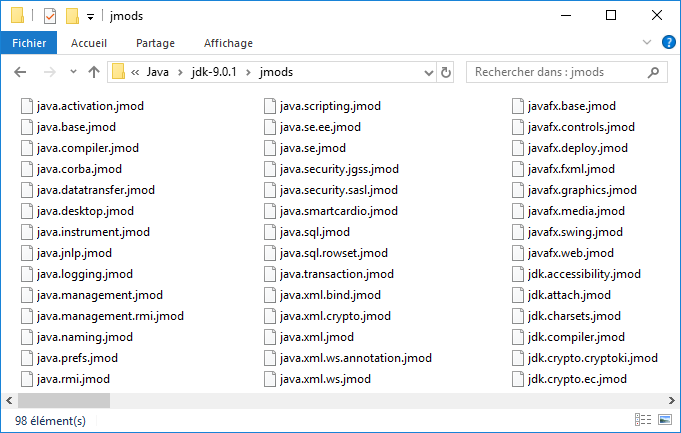Select the java.rmi.jmod file icon

(x=27, y=379)
